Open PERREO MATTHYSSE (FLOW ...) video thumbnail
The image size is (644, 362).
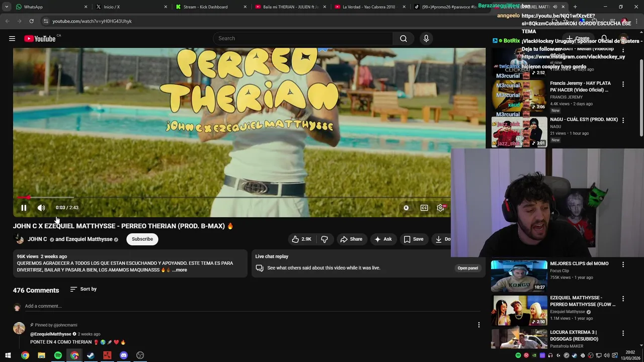tap(519, 310)
